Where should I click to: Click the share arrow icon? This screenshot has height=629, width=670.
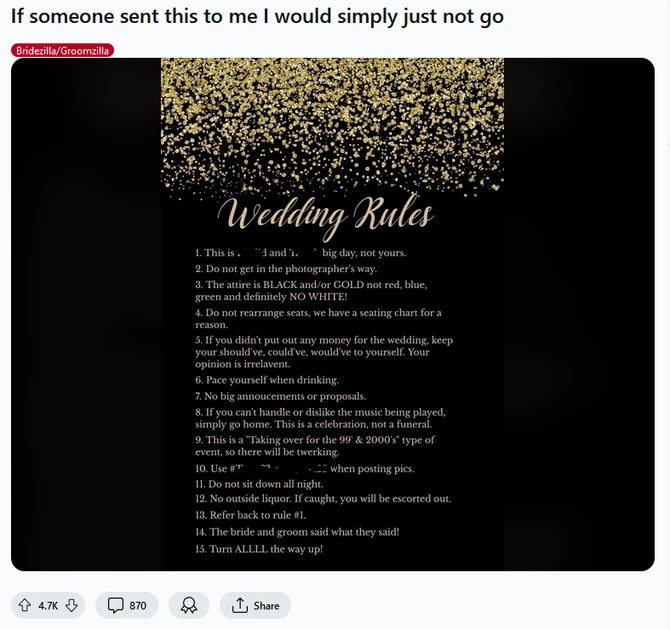tap(239, 605)
